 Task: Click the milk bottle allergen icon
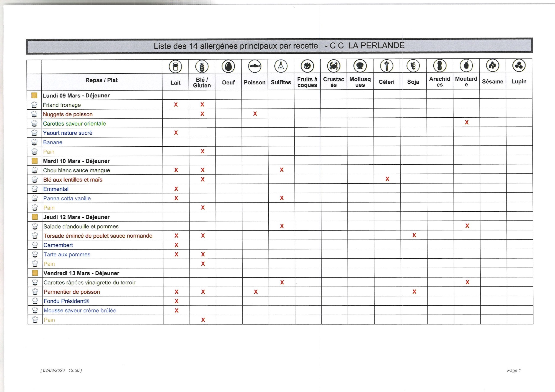click(175, 67)
